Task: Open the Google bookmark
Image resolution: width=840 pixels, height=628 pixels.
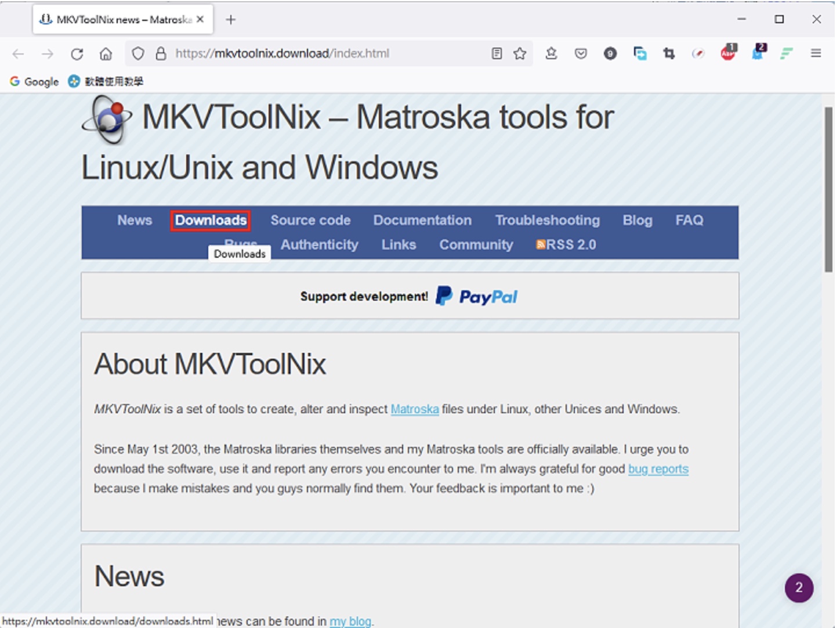Action: [34, 81]
